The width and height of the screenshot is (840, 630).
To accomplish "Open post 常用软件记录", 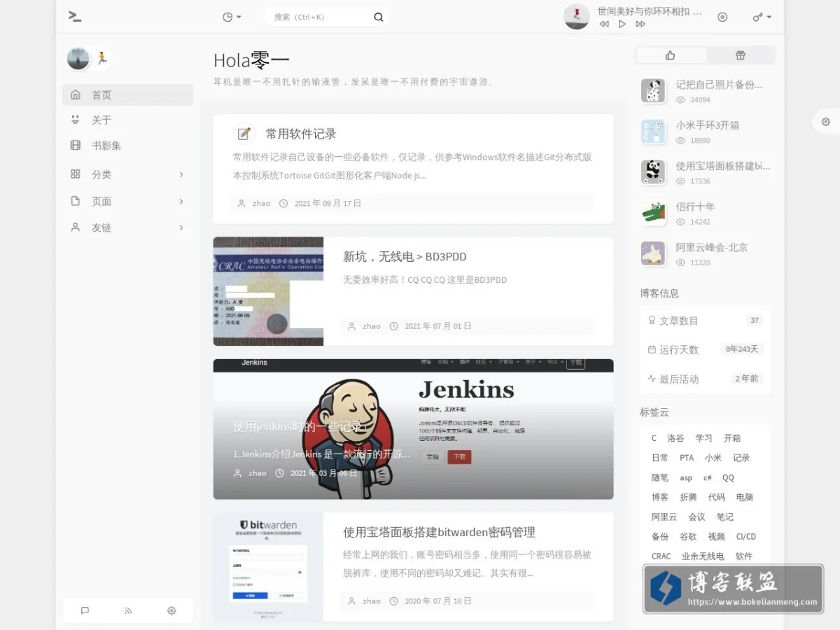I will 301,134.
